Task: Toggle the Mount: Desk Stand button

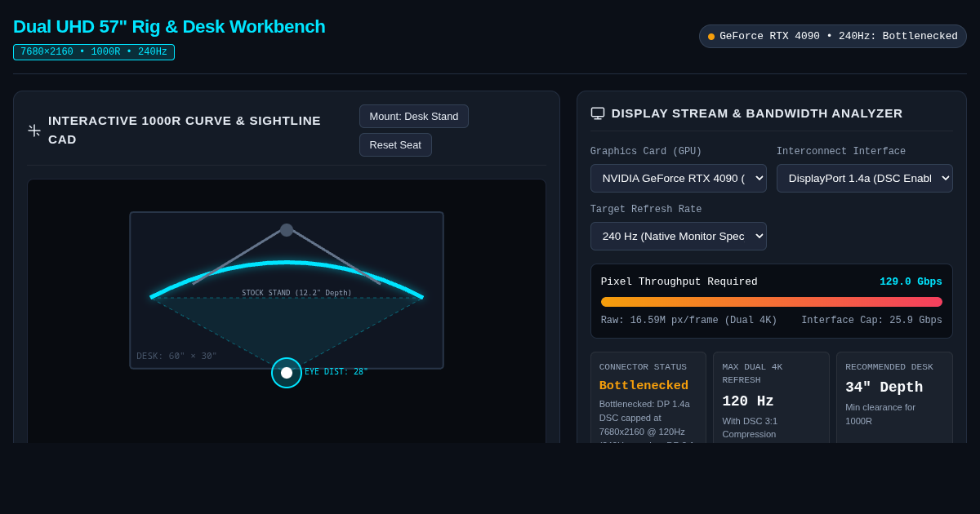Action: [414, 117]
